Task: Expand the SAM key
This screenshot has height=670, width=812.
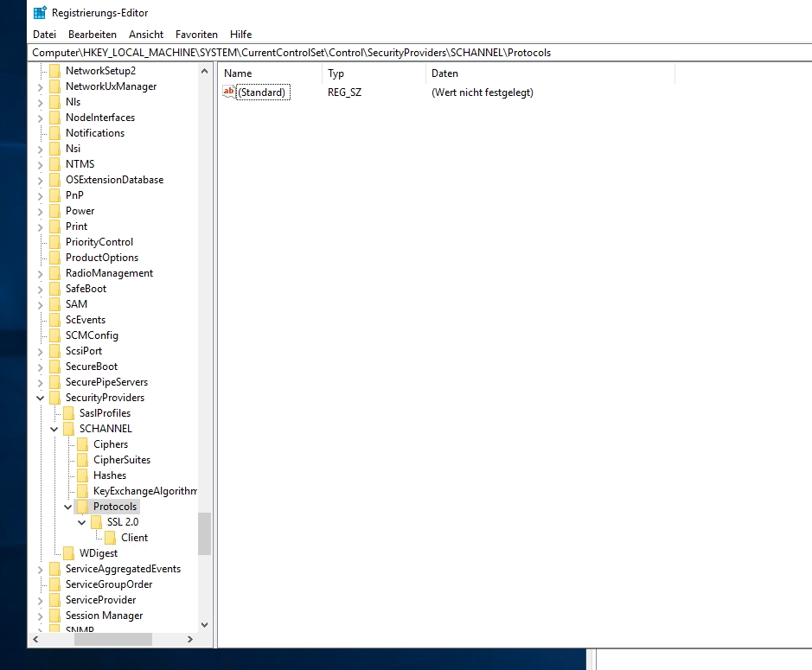Action: [x=40, y=305]
